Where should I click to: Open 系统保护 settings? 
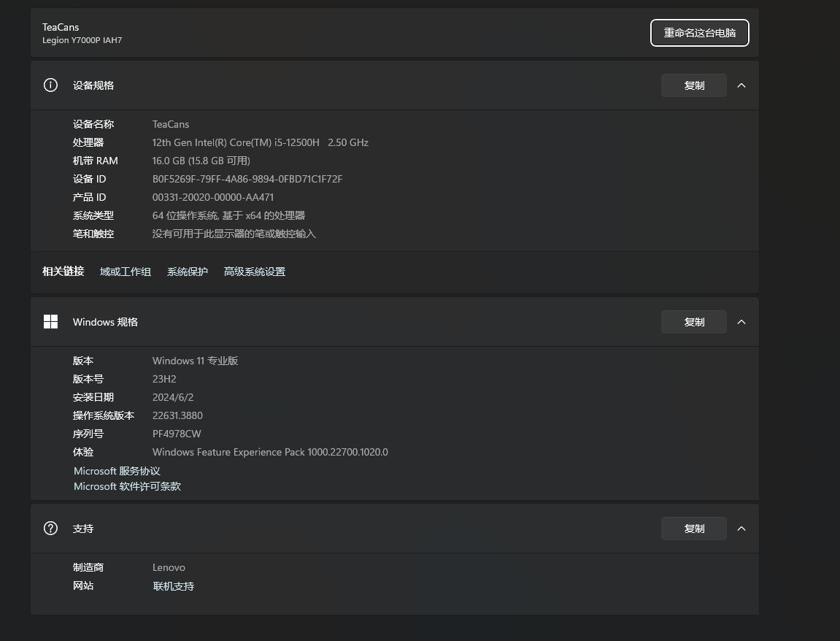187,271
